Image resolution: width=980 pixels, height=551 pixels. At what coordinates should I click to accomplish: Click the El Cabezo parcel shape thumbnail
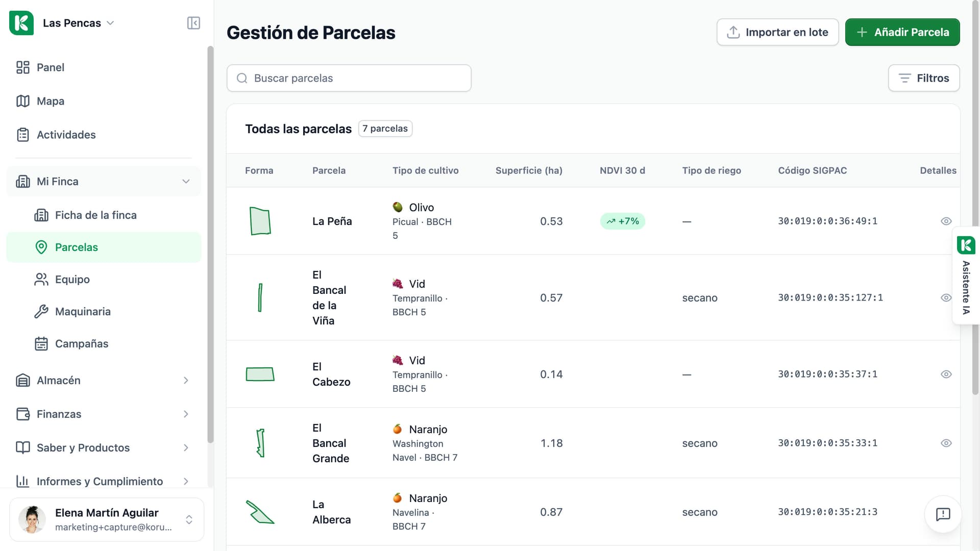click(260, 374)
